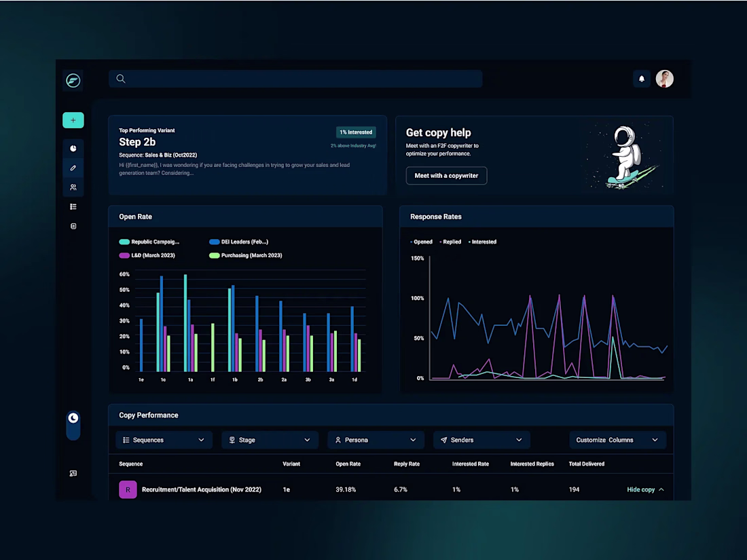Open the user profile avatar
Image resolution: width=747 pixels, height=560 pixels.
click(664, 79)
